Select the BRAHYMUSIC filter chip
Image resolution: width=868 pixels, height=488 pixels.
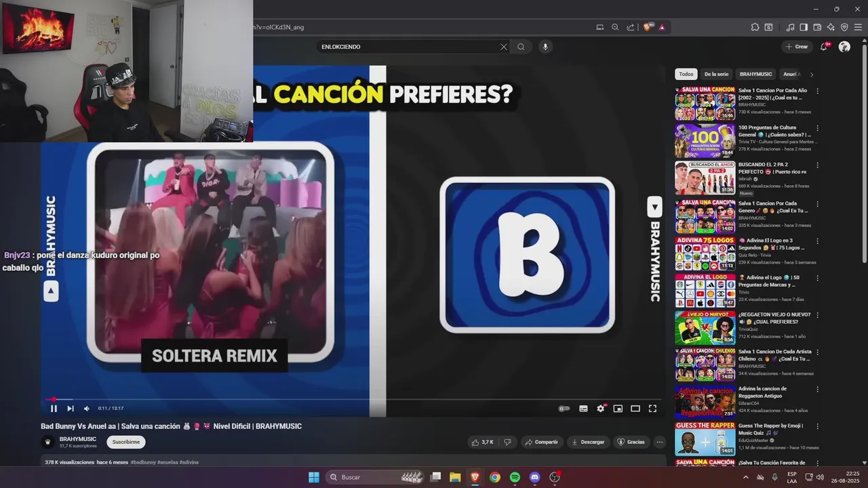click(755, 74)
